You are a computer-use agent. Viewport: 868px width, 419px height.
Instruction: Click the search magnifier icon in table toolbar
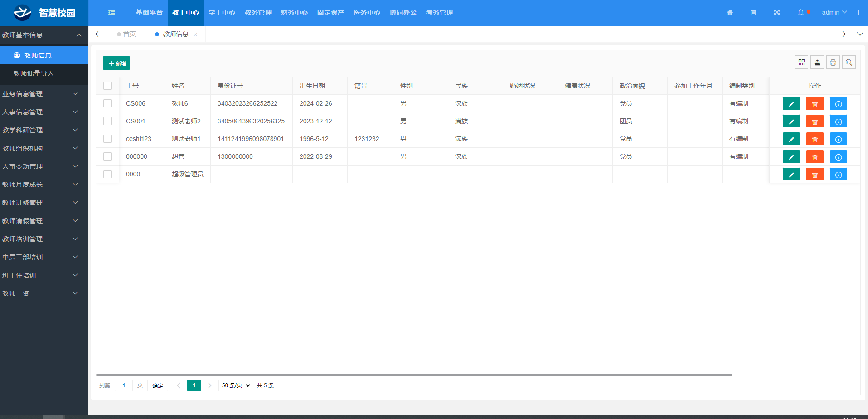point(849,63)
